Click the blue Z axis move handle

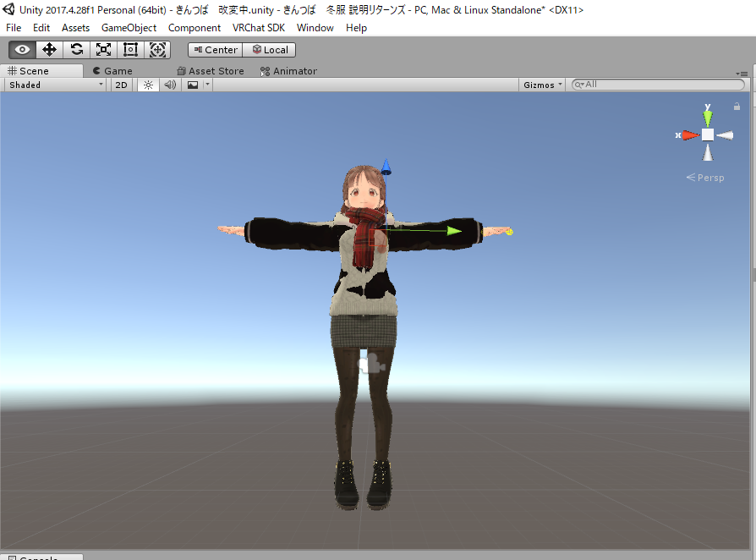point(386,167)
